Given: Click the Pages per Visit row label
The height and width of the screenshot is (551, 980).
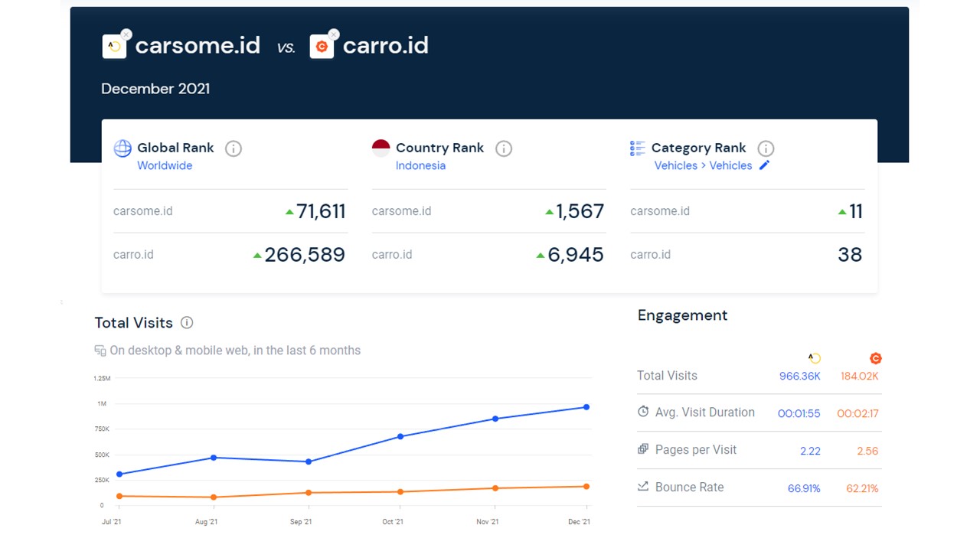Looking at the screenshot, I should pyautogui.click(x=696, y=449).
